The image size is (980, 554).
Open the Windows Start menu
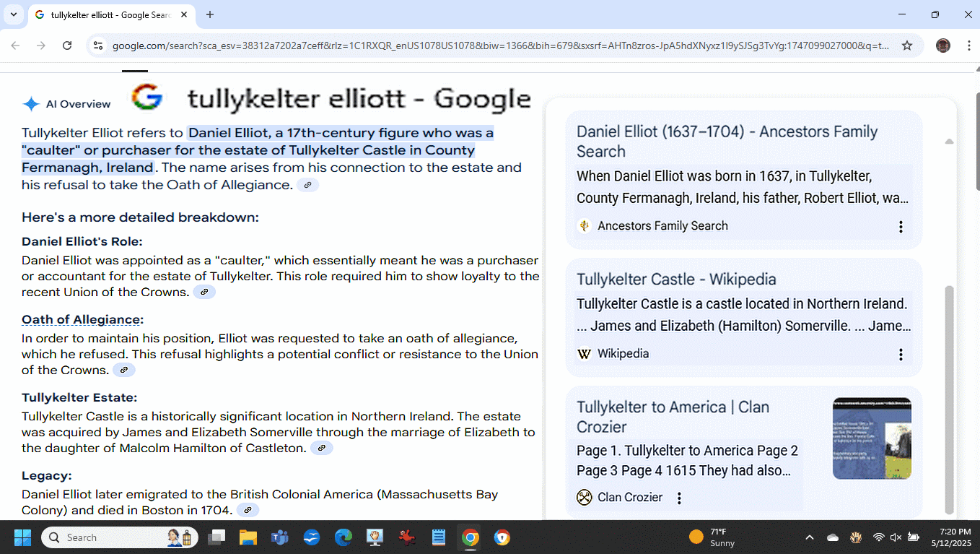[22, 537]
